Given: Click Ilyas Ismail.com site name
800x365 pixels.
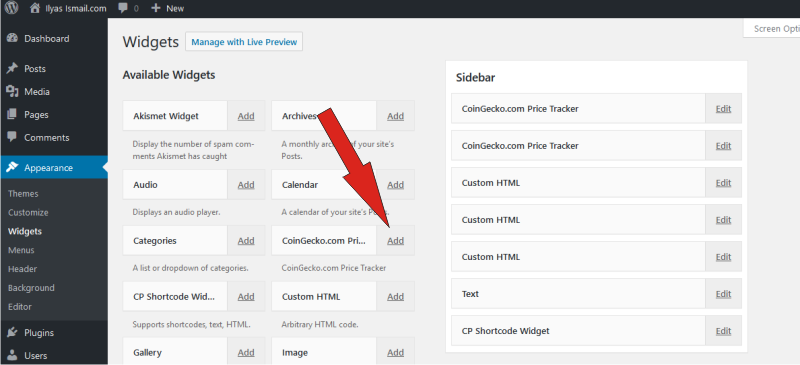Looking at the screenshot, I should coord(75,8).
